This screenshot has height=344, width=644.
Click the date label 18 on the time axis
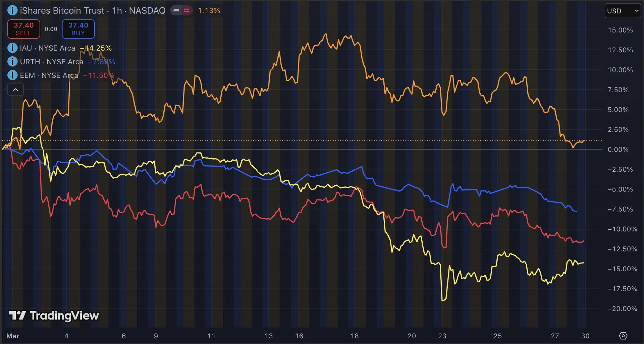[x=355, y=336]
